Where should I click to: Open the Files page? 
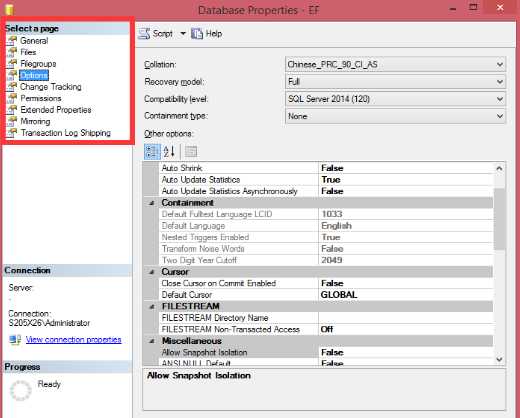click(x=28, y=52)
